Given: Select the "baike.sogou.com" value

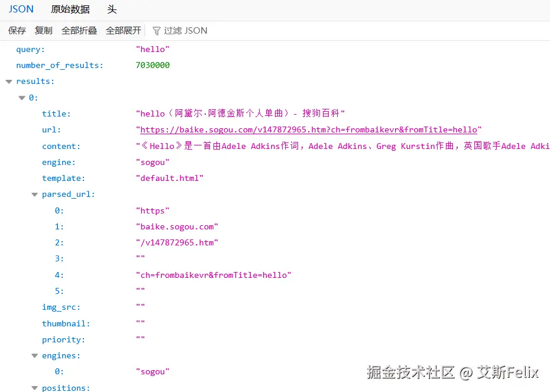Looking at the screenshot, I should pos(177,227).
